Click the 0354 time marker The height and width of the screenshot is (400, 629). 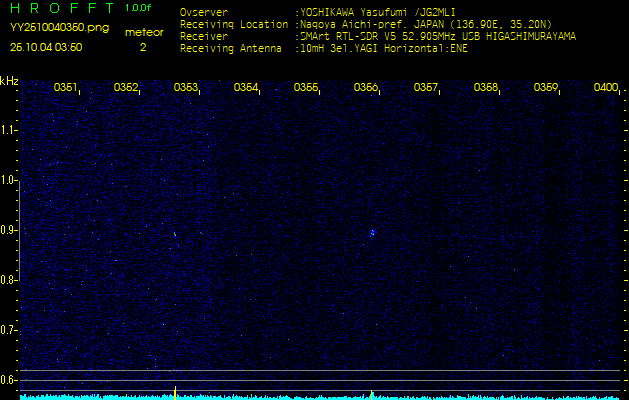[x=245, y=87]
